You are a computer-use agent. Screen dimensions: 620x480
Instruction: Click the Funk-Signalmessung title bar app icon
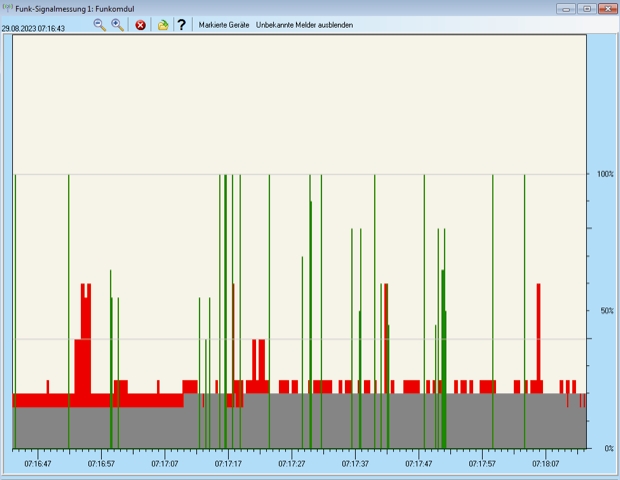click(8, 8)
